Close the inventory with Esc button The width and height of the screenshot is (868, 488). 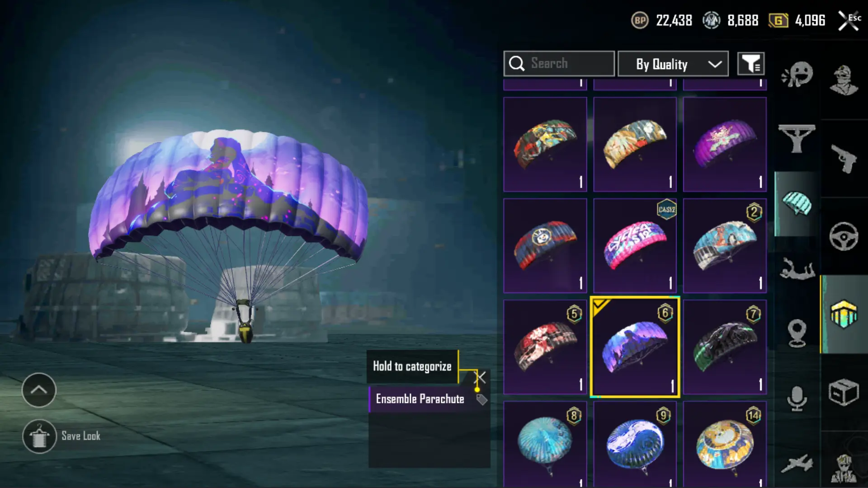(849, 20)
